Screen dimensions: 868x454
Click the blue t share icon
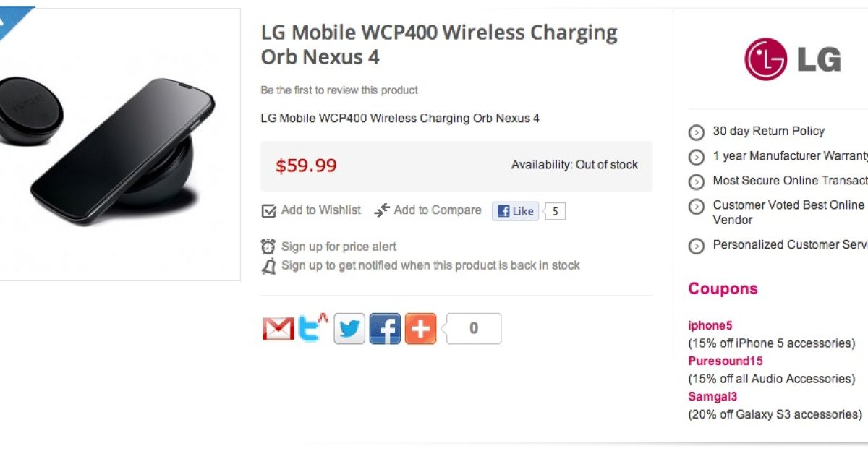pyautogui.click(x=312, y=327)
